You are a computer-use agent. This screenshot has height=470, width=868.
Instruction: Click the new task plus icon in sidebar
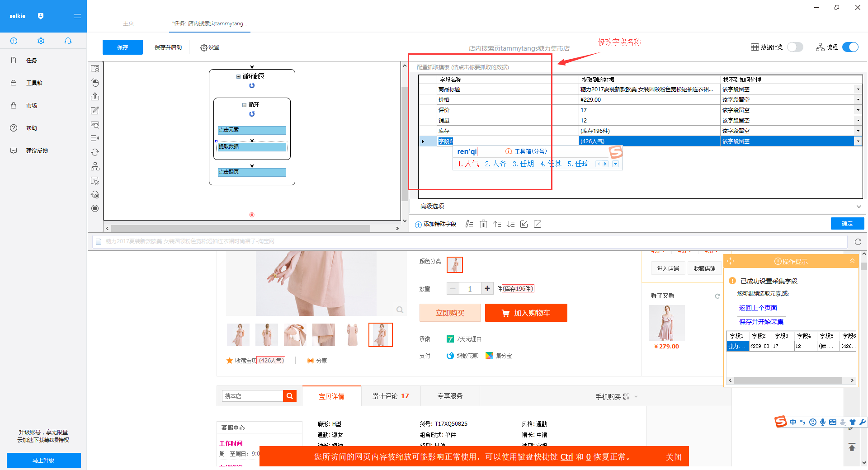tap(14, 41)
